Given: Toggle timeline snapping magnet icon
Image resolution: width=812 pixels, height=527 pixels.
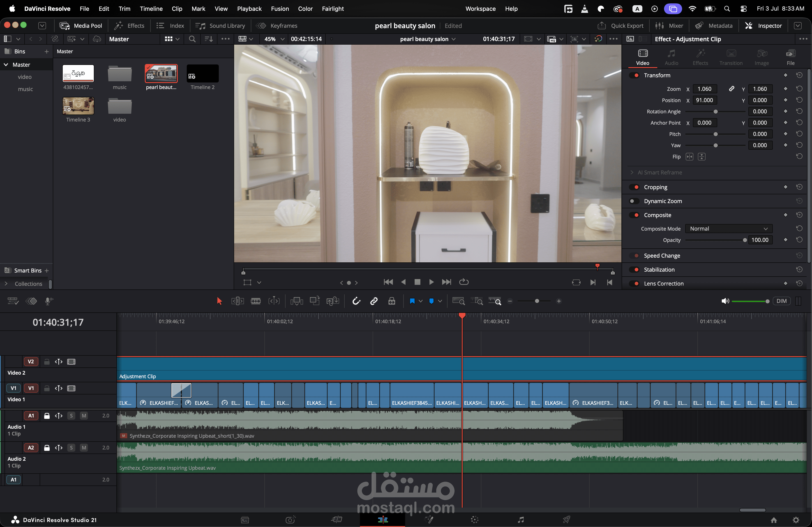Looking at the screenshot, I should pos(356,301).
